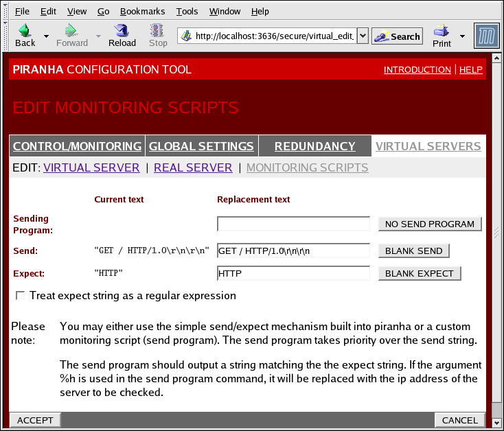Click the Accept button
The width and height of the screenshot is (504, 431).
tap(35, 420)
